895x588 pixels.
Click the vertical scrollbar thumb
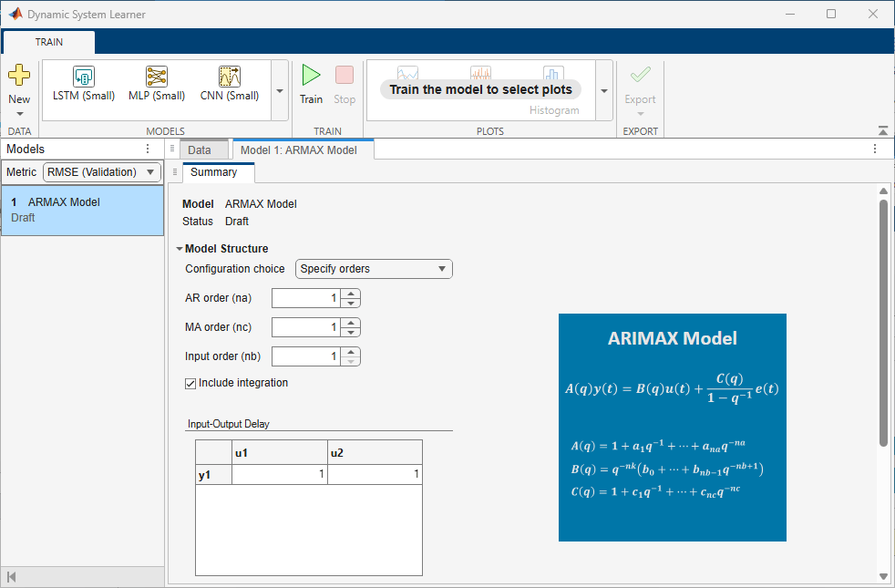pos(883,323)
